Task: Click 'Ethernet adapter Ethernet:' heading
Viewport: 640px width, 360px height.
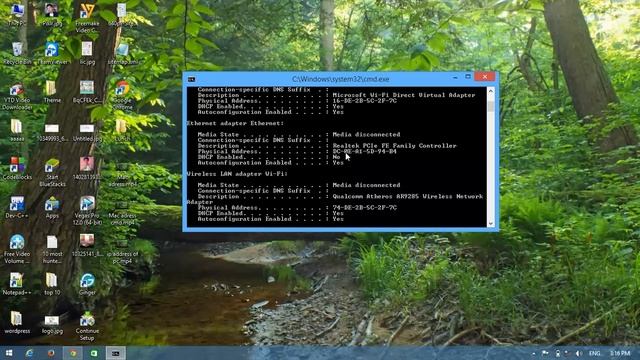Action: point(235,123)
